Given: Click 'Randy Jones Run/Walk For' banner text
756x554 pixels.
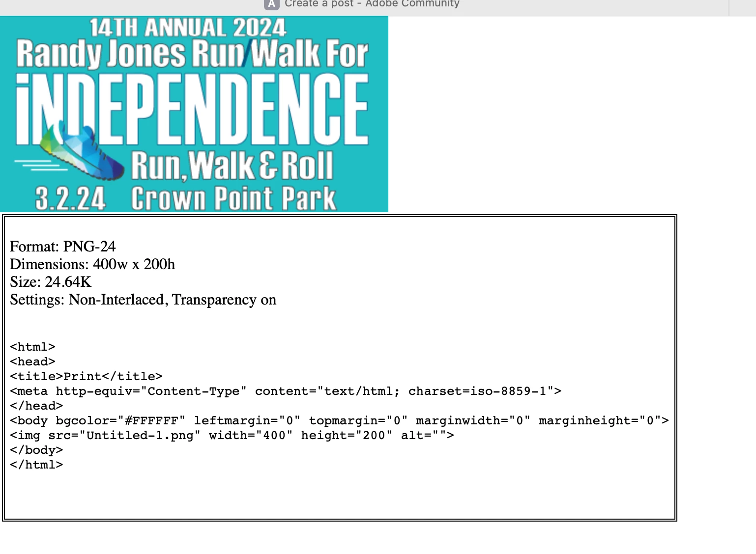Looking at the screenshot, I should coord(192,53).
